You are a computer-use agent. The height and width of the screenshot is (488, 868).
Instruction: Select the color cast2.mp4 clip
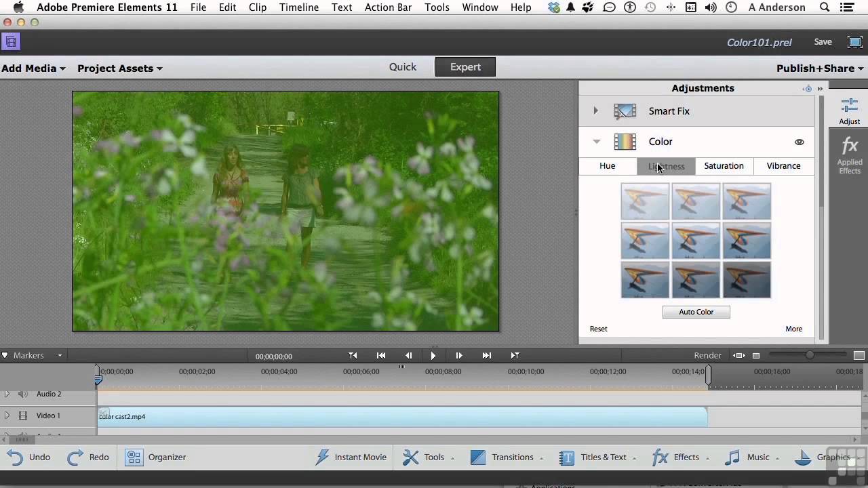coord(403,417)
